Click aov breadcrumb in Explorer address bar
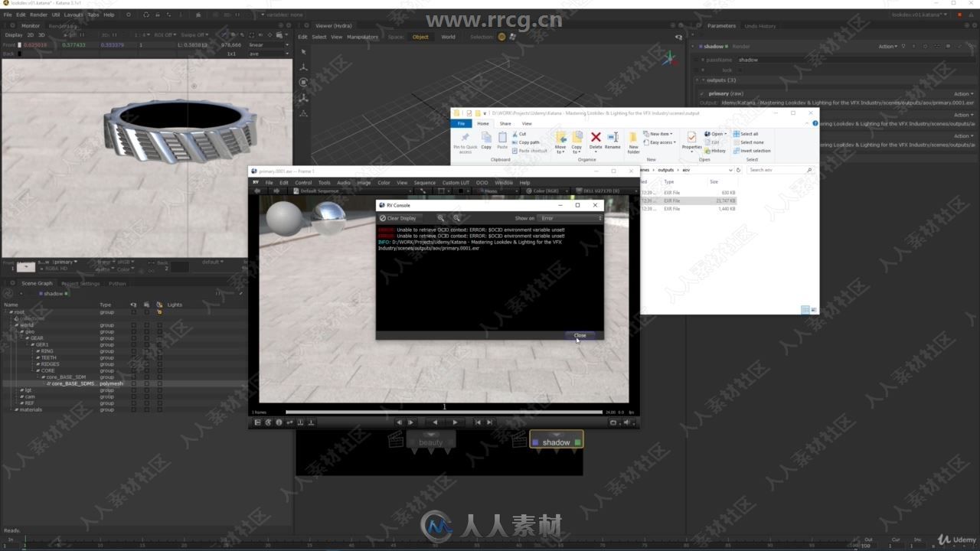 pyautogui.click(x=686, y=170)
